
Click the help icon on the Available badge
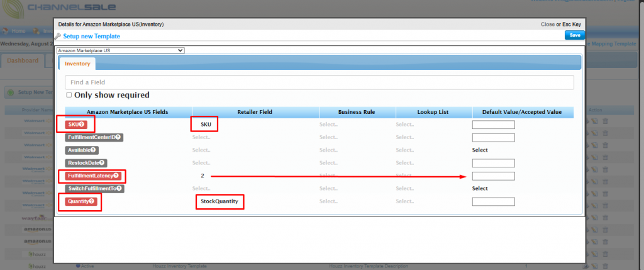tap(93, 150)
